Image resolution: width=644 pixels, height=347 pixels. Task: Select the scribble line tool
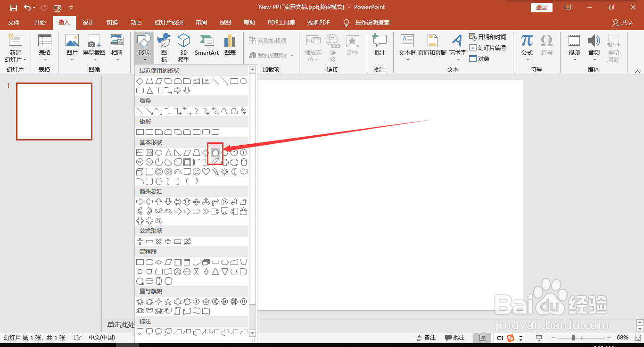pyautogui.click(x=244, y=111)
